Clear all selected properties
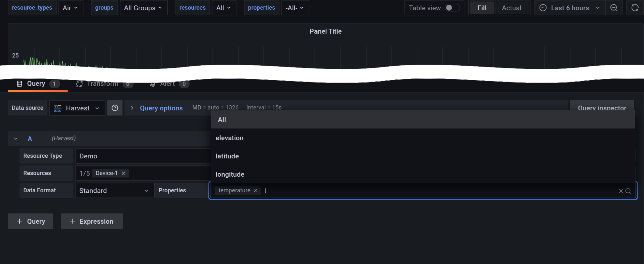 620,191
